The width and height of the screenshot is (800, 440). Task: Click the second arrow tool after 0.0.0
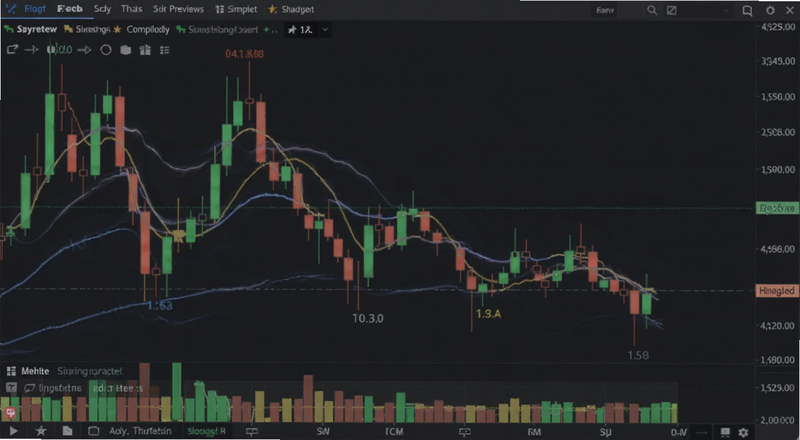coord(84,50)
